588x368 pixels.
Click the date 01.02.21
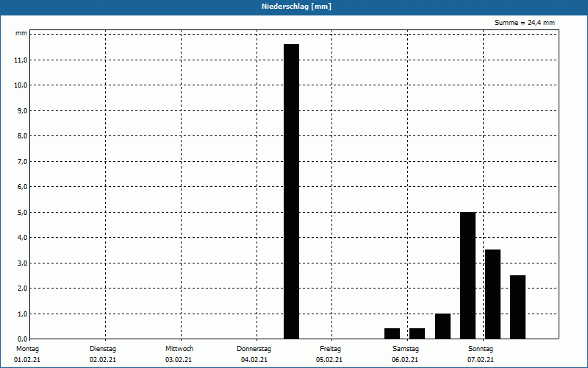[27, 360]
